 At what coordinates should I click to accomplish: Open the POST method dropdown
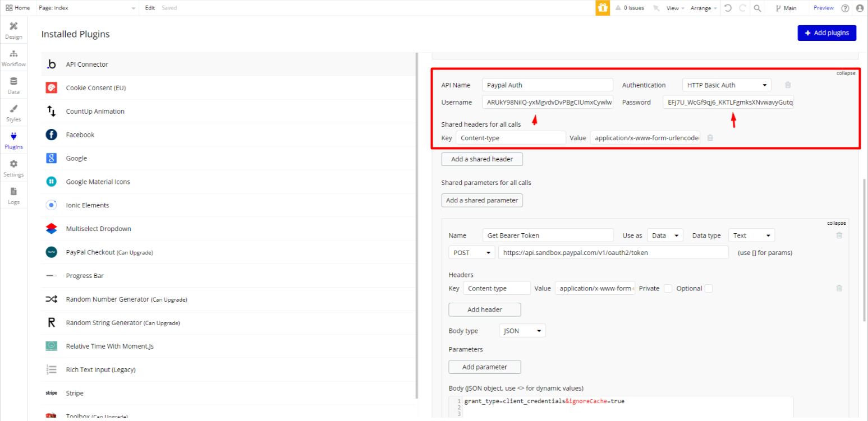[472, 253]
